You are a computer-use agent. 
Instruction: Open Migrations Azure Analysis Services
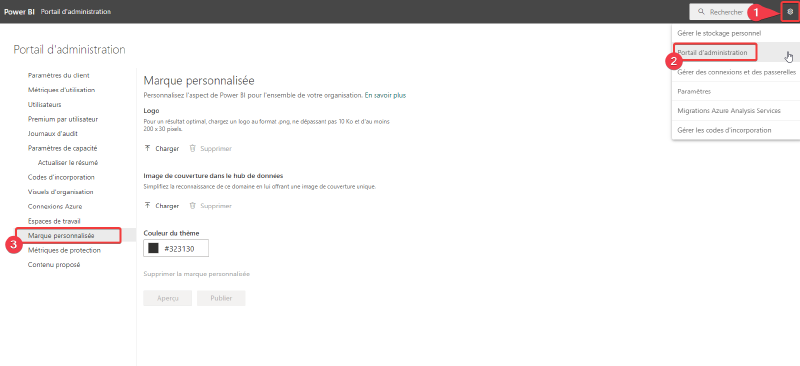(x=729, y=111)
